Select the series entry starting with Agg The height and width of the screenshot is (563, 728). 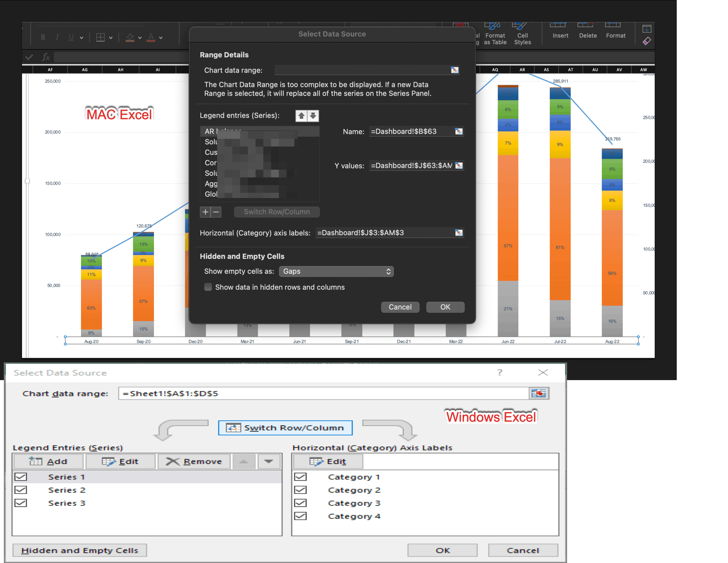coord(260,183)
